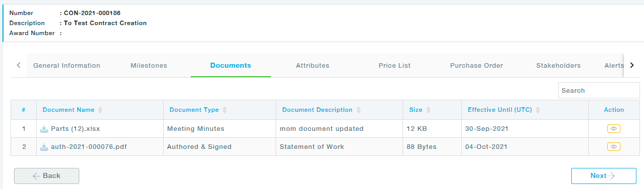
Task: Download the Parts (12).xlsx file icon
Action: click(44, 129)
